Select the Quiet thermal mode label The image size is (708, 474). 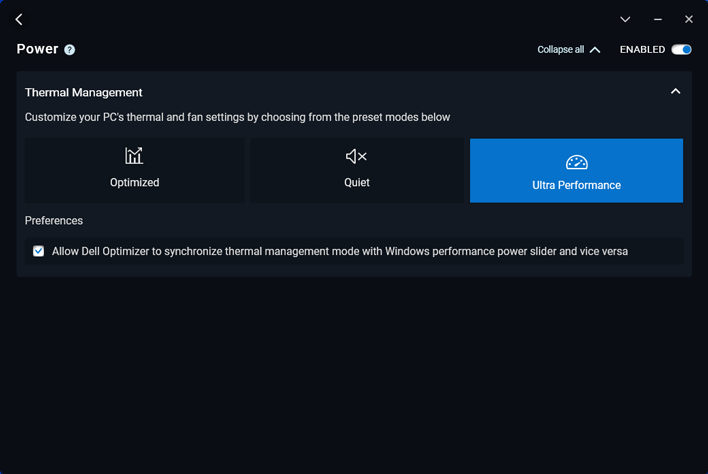[x=356, y=183]
